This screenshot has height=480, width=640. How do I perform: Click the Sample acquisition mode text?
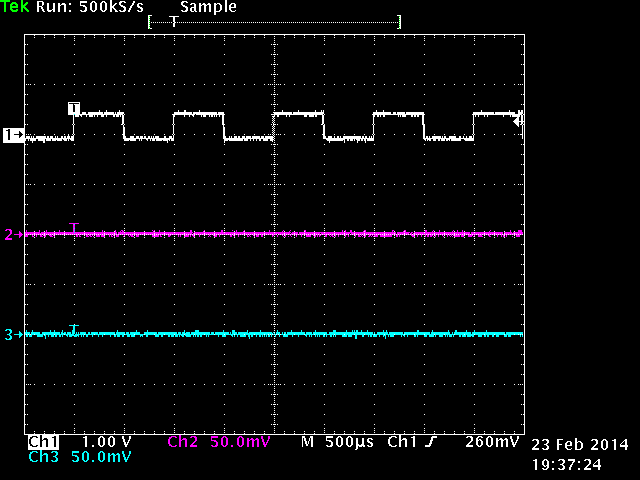point(208,7)
